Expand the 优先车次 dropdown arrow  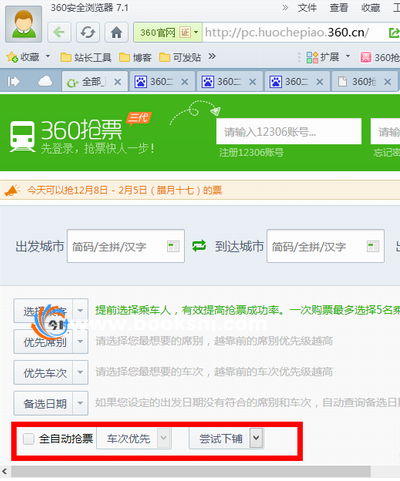(x=80, y=372)
